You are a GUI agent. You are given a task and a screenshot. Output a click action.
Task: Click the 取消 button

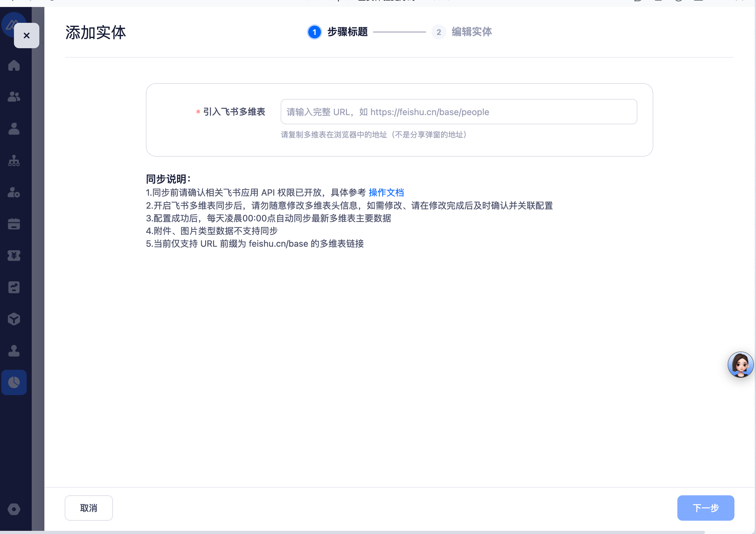[x=88, y=508]
